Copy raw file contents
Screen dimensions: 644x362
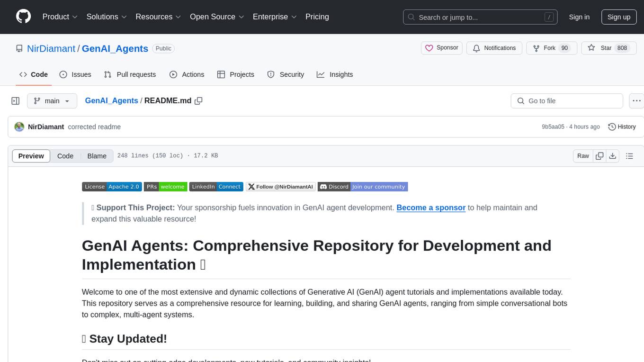coord(599,156)
